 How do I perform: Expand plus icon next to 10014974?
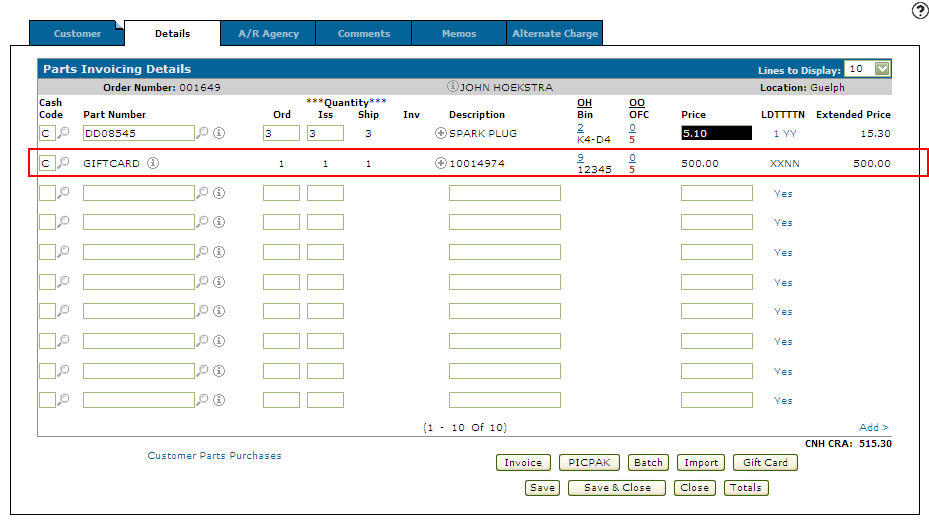click(x=440, y=162)
